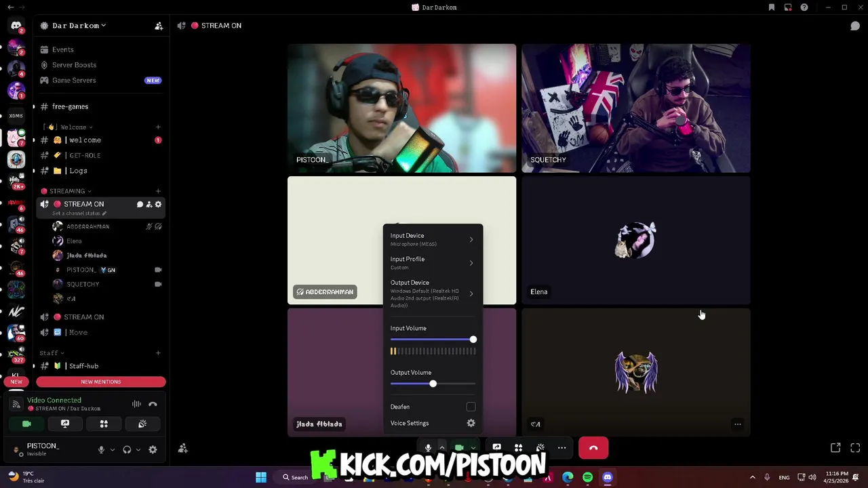Viewport: 868px width, 488px height.
Task: Disconnect using phone icon in Video Connected panel
Action: (153, 404)
